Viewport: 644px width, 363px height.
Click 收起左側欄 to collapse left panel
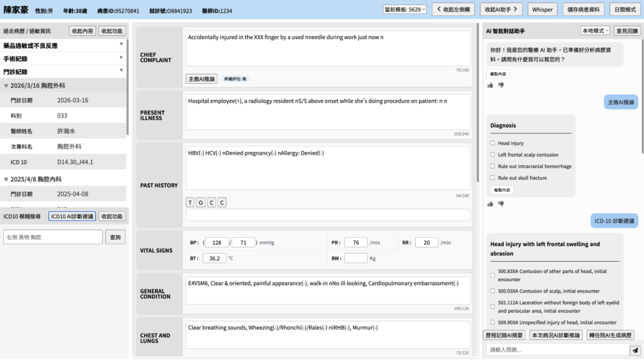point(453,9)
